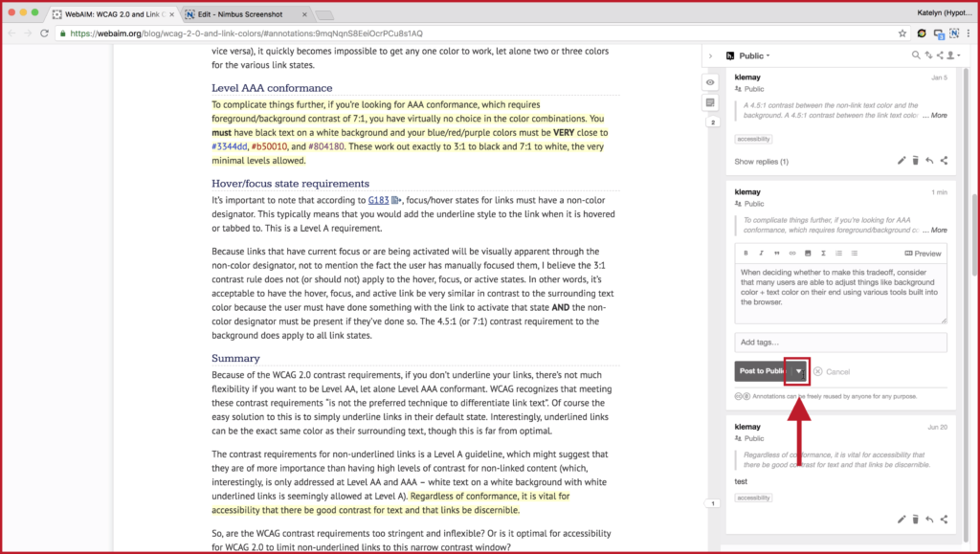The width and height of the screenshot is (980, 554).
Task: Toggle Preview of the annotation text
Action: 923,254
